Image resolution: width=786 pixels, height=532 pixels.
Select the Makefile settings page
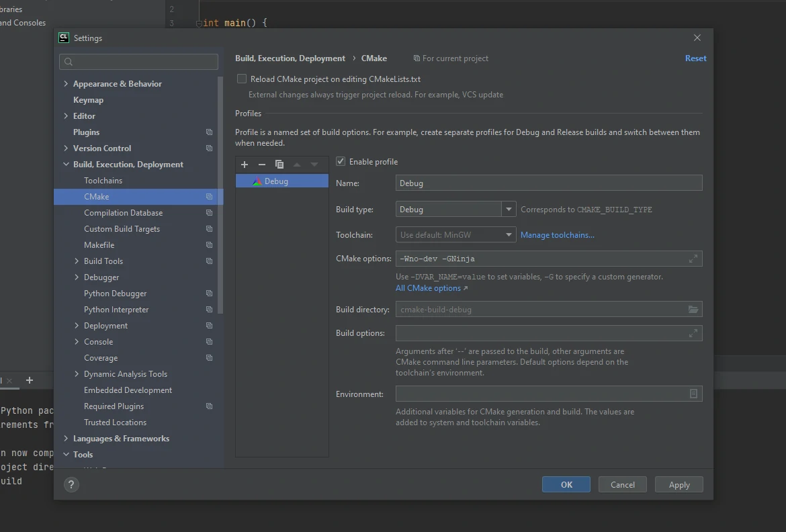(x=99, y=245)
